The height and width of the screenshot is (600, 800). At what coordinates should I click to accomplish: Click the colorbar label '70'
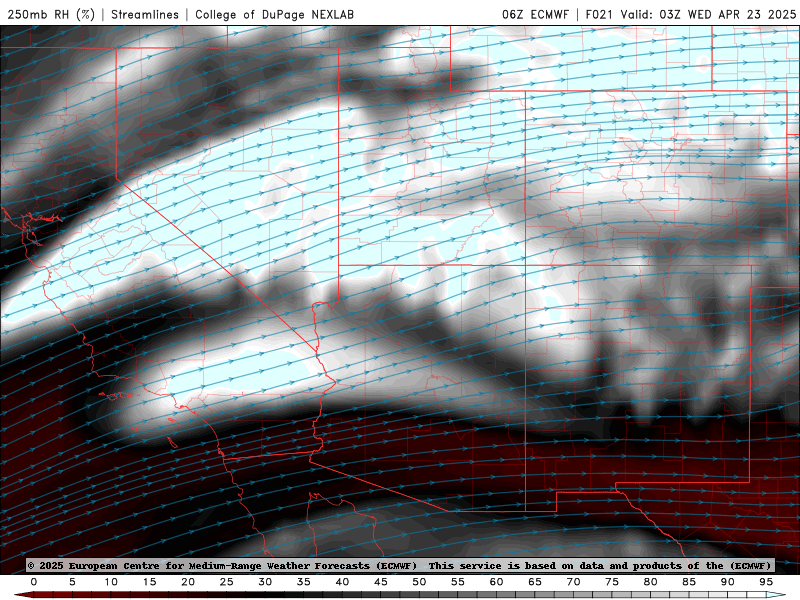point(573,582)
